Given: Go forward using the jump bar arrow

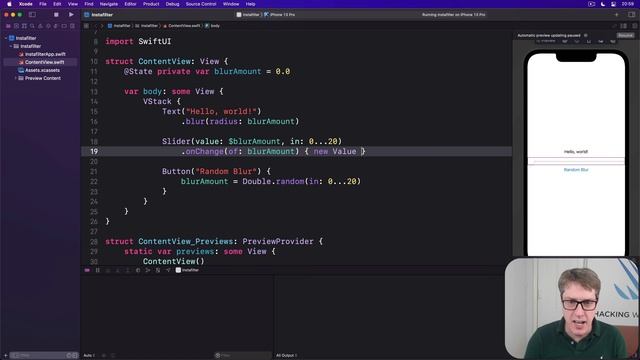Looking at the screenshot, I should [x=102, y=26].
